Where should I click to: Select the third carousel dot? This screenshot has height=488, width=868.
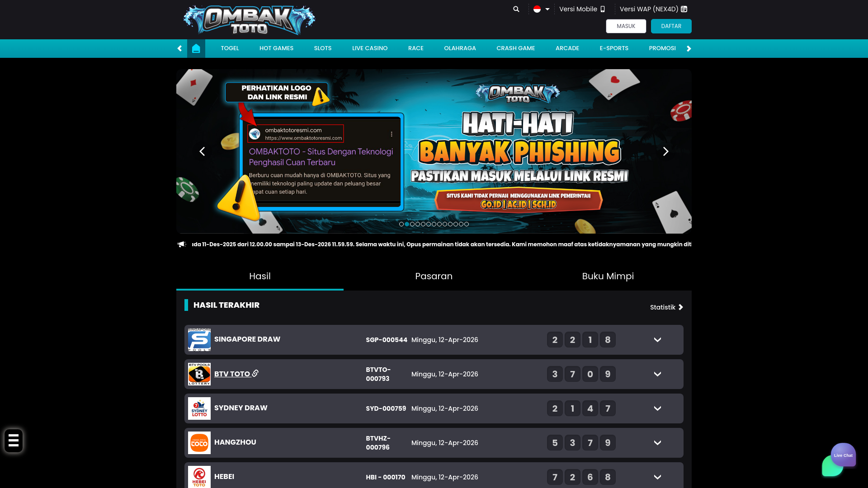pos(412,224)
